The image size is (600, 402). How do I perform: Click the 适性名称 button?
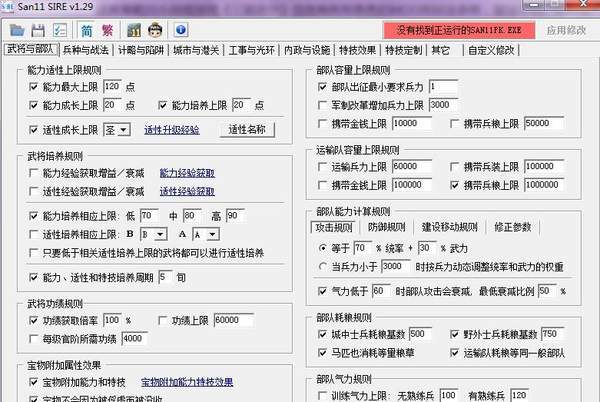tap(247, 130)
